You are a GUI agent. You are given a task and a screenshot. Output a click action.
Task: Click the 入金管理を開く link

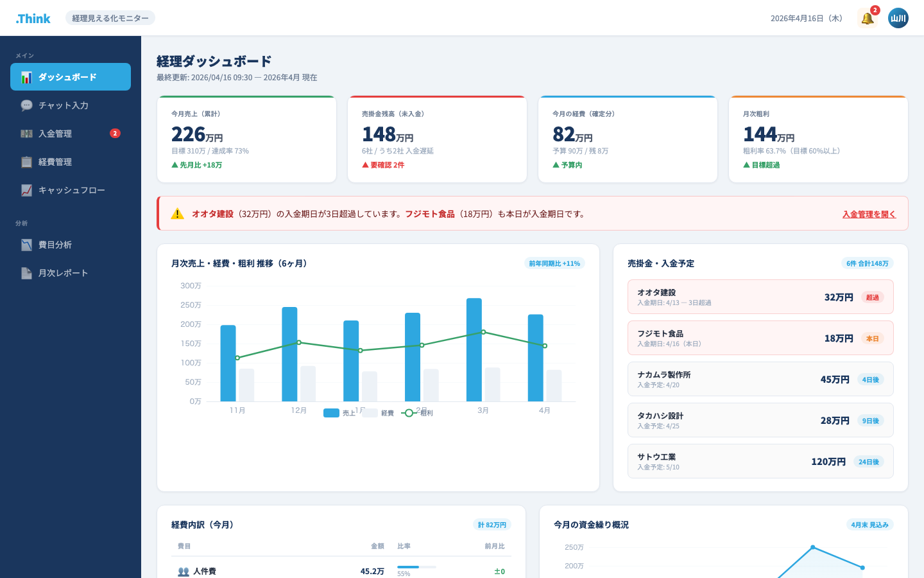coord(869,214)
